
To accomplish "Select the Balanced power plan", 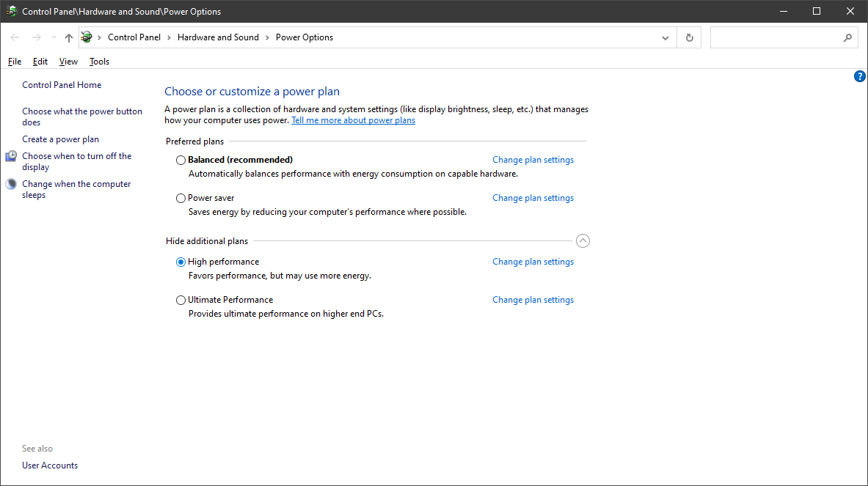I will point(180,160).
